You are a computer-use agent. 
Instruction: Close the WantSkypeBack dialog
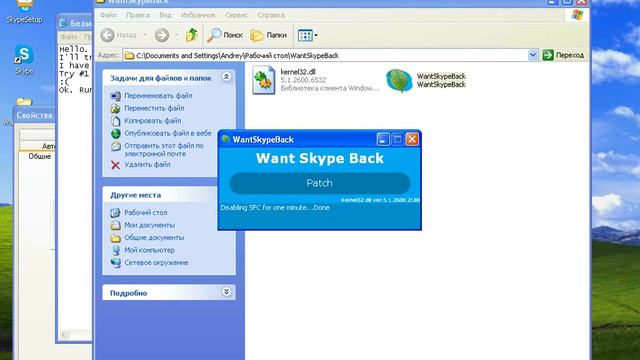point(412,140)
